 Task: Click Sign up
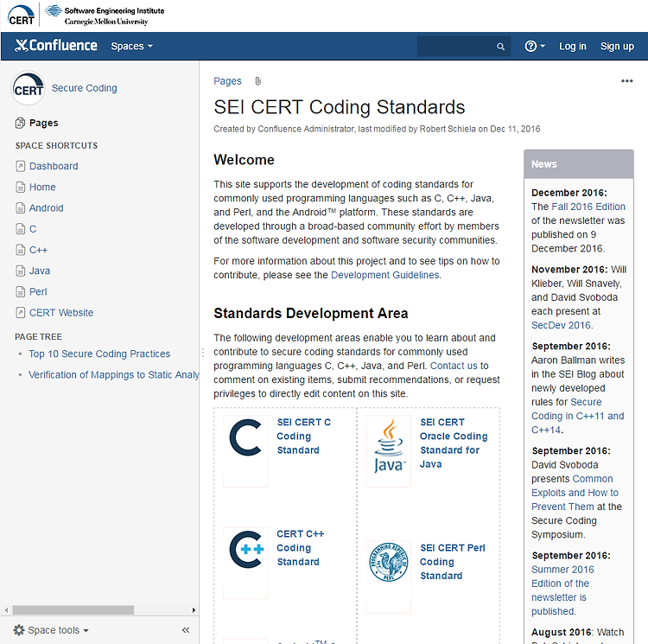point(617,46)
